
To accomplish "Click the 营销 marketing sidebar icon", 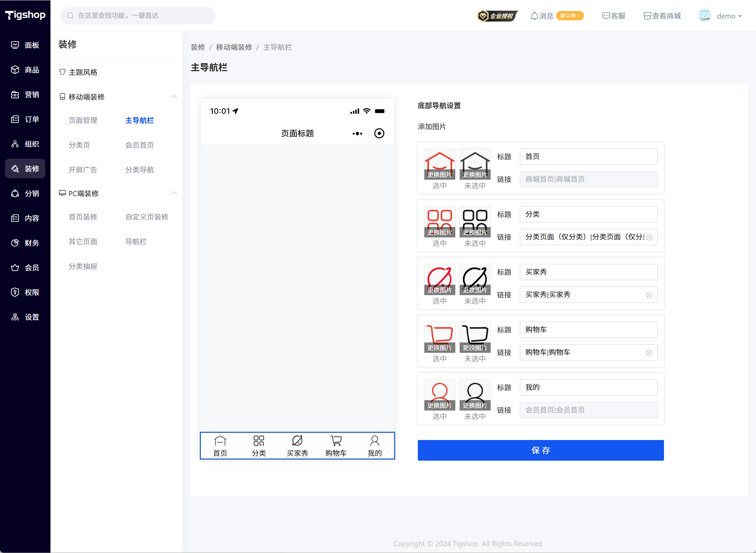I will [15, 94].
